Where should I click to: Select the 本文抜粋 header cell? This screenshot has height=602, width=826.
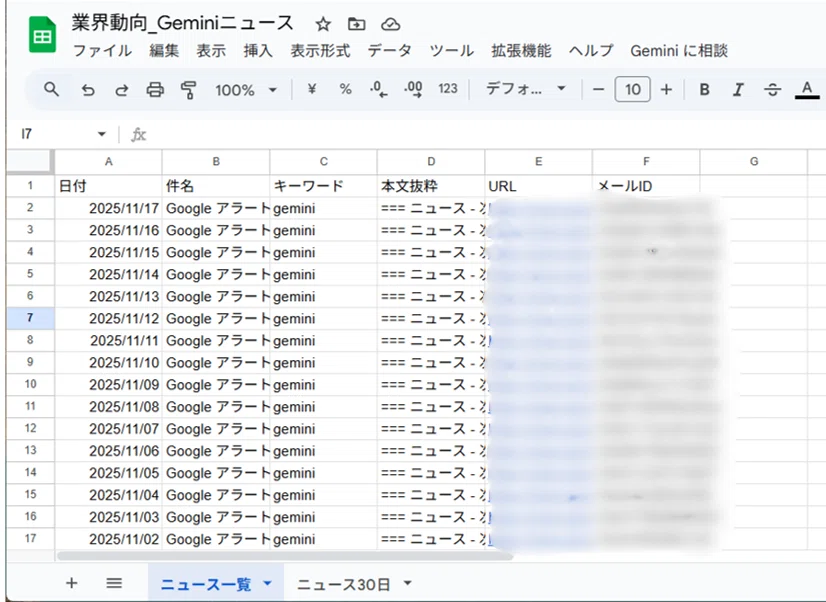[431, 186]
